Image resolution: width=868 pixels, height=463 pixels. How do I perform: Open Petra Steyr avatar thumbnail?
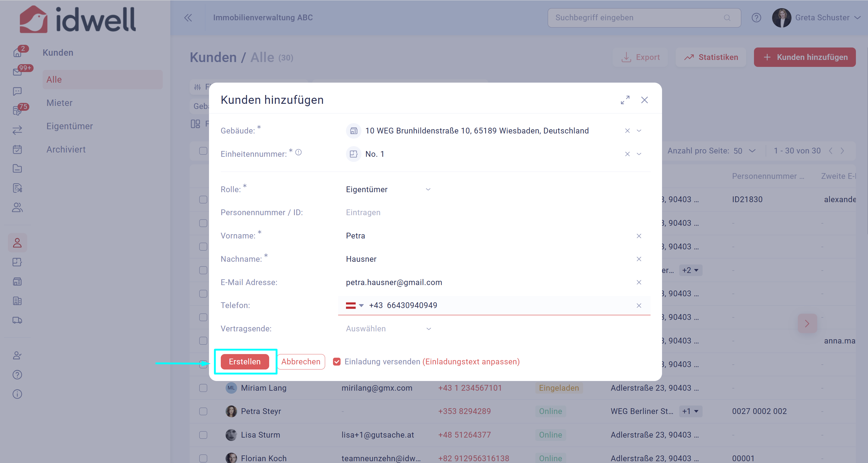231,412
